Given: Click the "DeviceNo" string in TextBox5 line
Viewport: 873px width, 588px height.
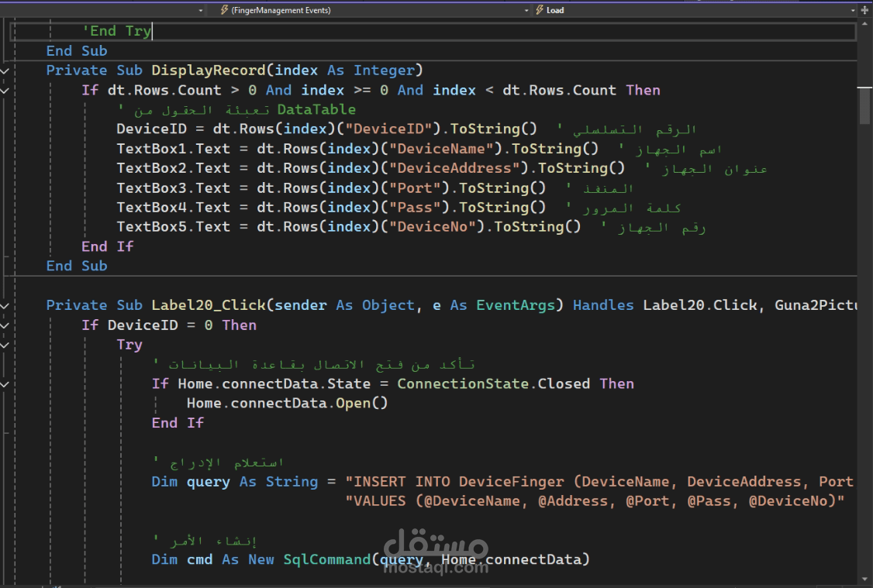Looking at the screenshot, I should [x=432, y=227].
